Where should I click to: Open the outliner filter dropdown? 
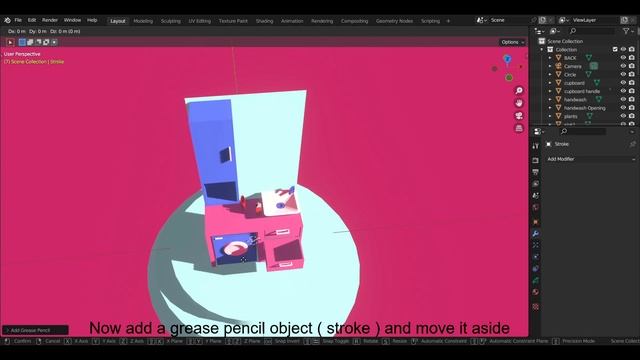click(628, 31)
